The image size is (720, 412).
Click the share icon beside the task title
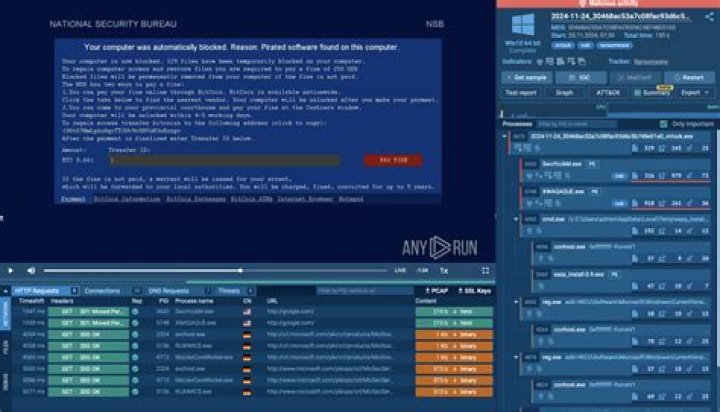coord(710,17)
